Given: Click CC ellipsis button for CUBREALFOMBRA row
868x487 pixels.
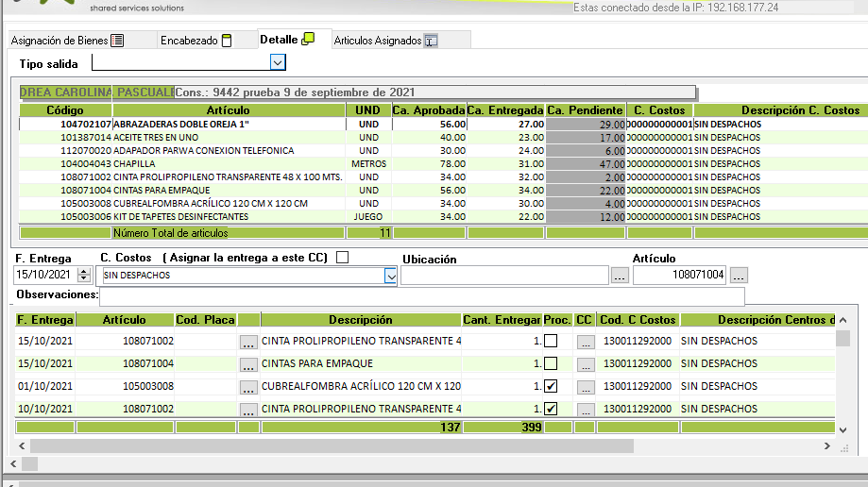Looking at the screenshot, I should (x=585, y=386).
